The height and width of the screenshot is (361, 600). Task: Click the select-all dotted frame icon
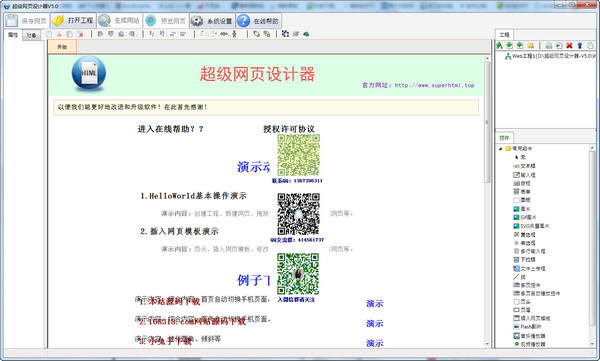(x=285, y=34)
